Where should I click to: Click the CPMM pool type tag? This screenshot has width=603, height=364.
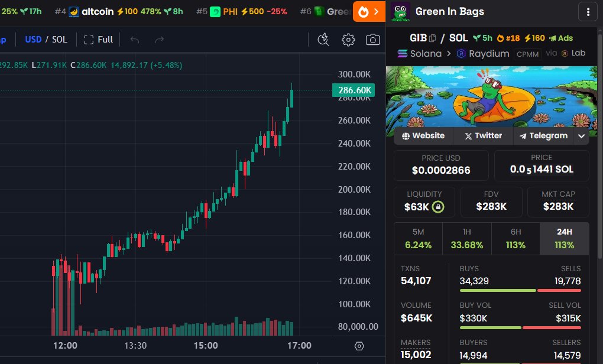point(527,54)
